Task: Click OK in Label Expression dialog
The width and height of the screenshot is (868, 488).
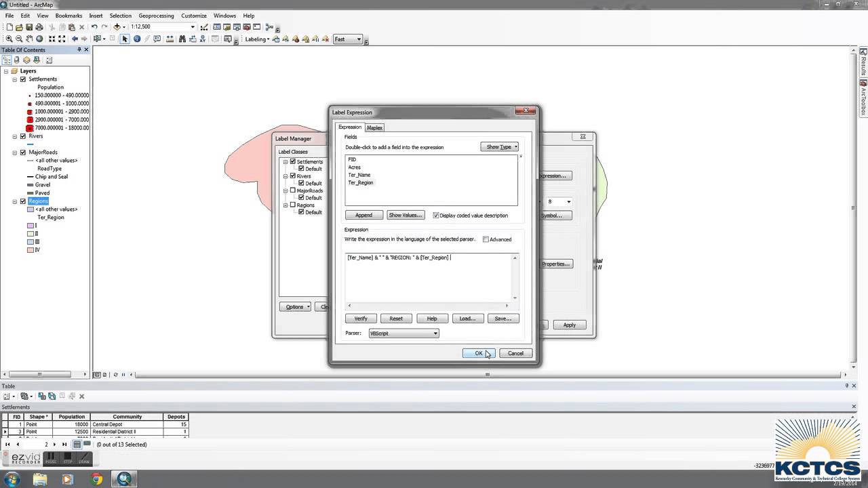Action: [x=479, y=353]
